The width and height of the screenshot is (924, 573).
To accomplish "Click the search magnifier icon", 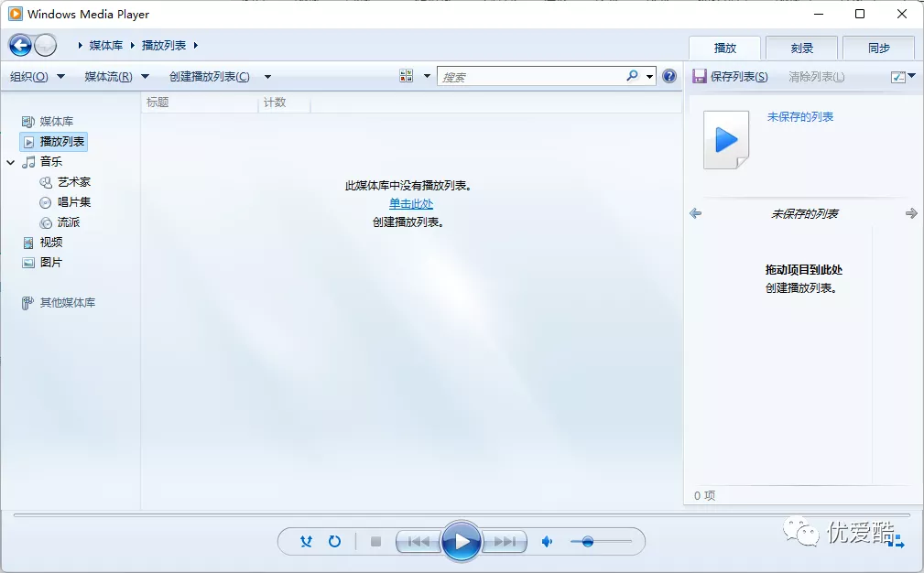I will coord(632,76).
